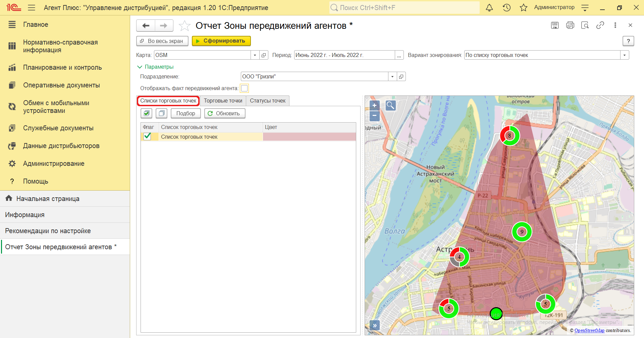
Task: Switch to Статусы точек tab
Action: [x=268, y=101]
